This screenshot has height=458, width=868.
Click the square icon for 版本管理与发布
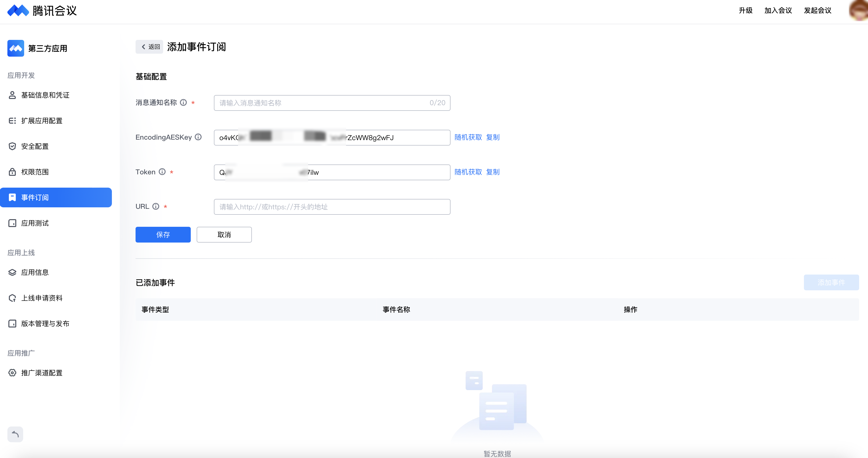[12, 324]
